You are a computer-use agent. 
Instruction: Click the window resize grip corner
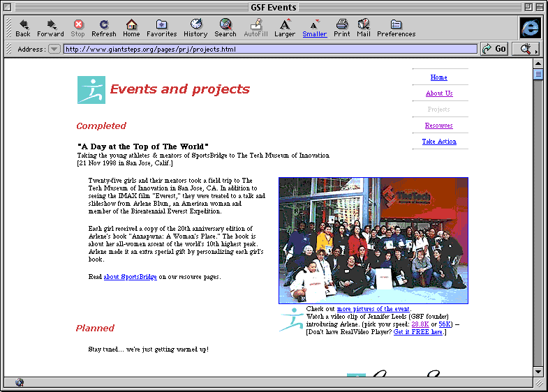(x=538, y=382)
